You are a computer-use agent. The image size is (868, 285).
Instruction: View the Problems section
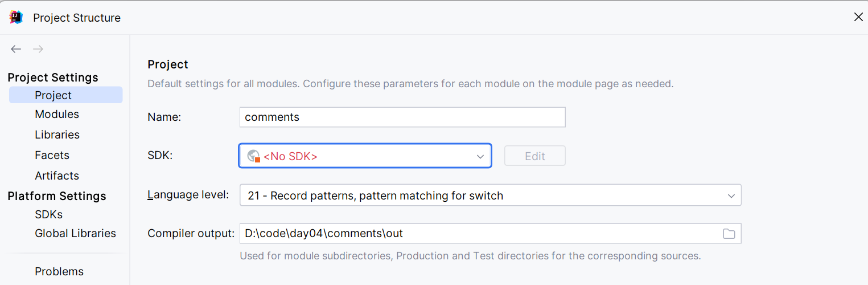coord(59,271)
